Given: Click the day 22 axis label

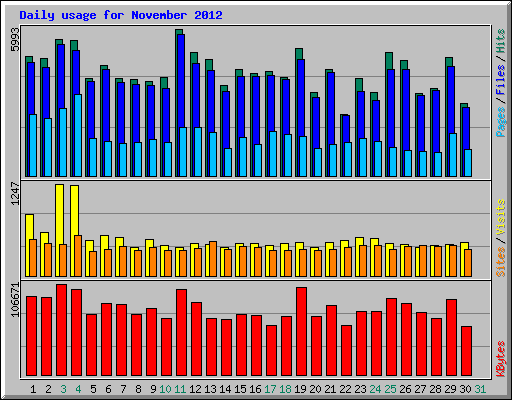Looking at the screenshot, I should pos(345,389).
